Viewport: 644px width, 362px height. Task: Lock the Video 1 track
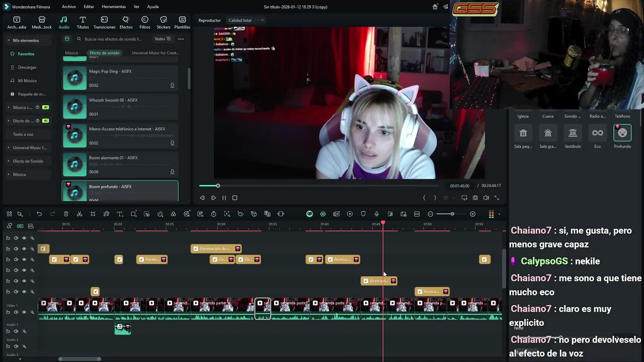click(8, 312)
